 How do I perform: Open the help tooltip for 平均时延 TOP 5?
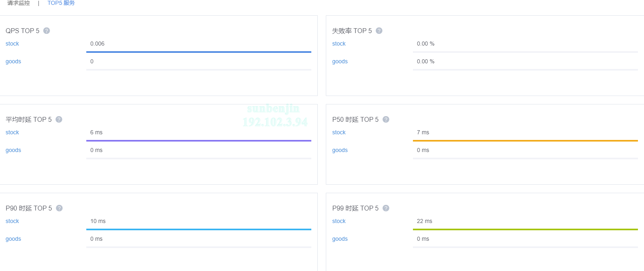(59, 119)
